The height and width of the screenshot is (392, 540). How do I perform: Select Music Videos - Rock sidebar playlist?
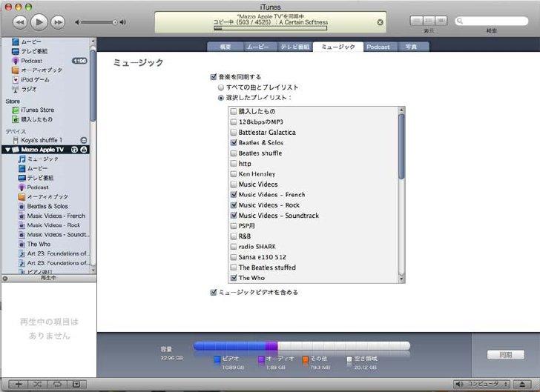pyautogui.click(x=49, y=225)
